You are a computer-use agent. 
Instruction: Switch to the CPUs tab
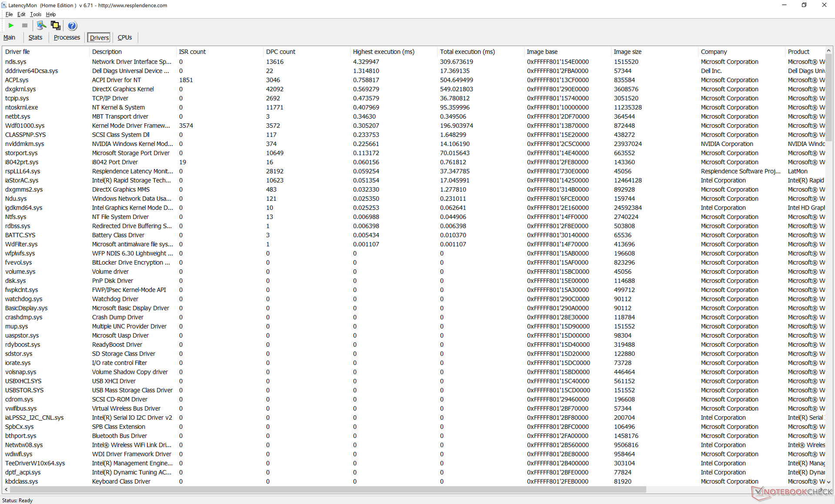125,37
